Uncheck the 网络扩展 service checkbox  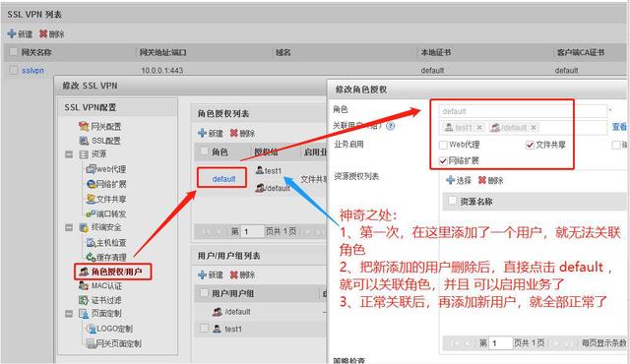click(443, 160)
